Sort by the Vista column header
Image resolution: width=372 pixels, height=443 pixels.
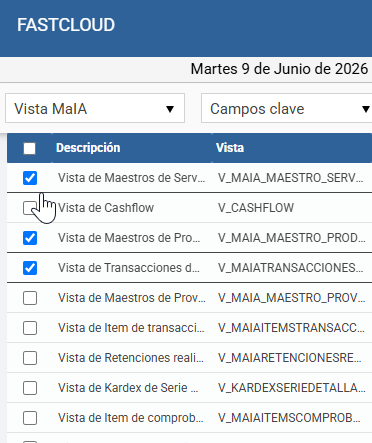[230, 148]
